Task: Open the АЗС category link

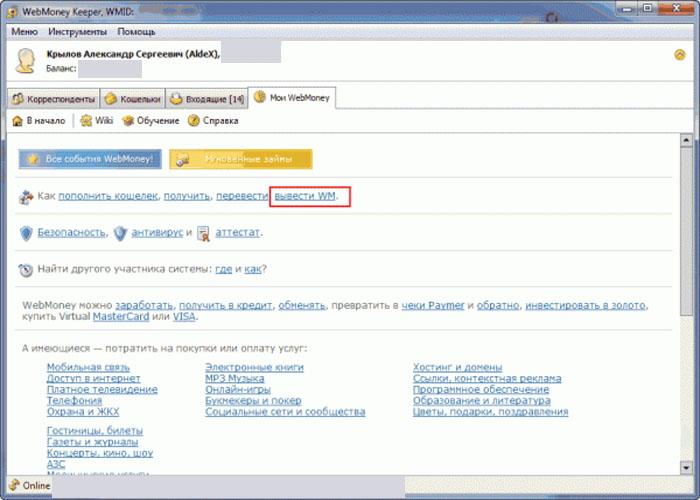Action: point(56,464)
